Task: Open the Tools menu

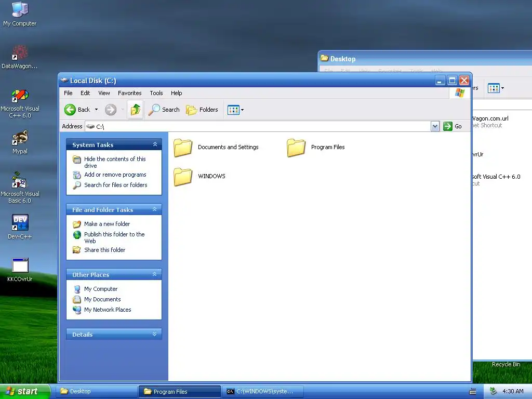Action: [x=156, y=93]
